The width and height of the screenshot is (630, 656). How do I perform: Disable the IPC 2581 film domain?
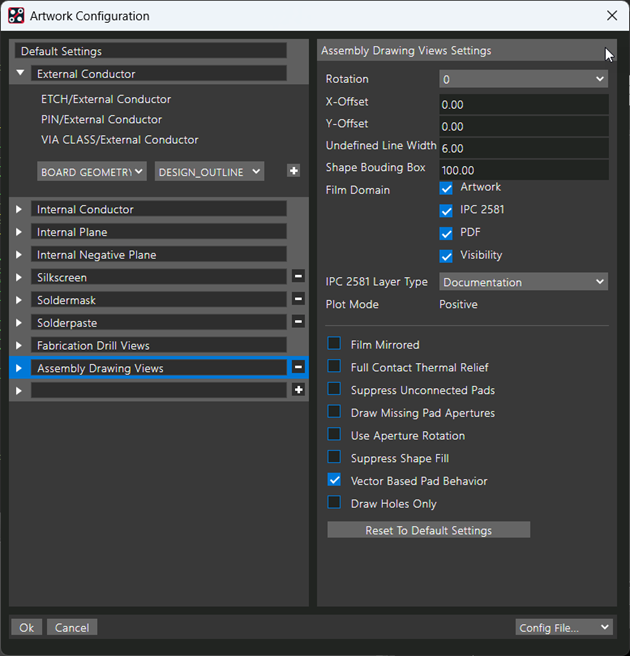tap(446, 210)
